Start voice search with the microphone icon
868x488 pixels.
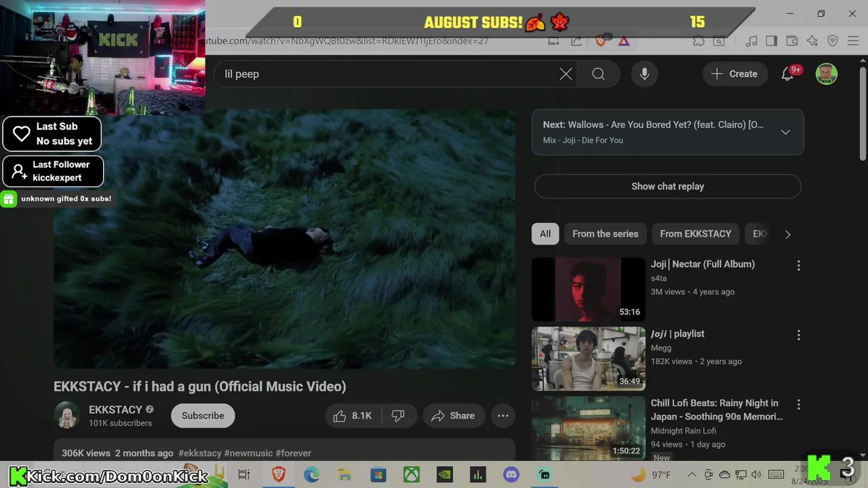(644, 74)
